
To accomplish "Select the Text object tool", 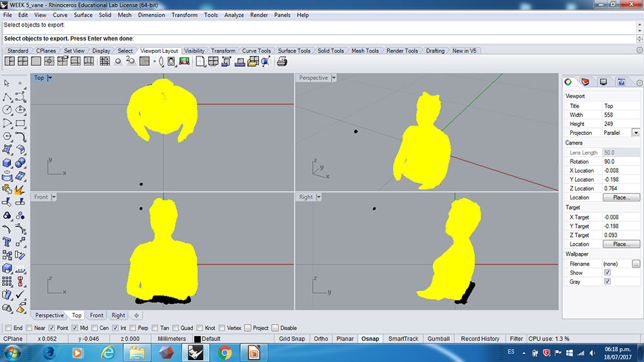I will click(7, 242).
